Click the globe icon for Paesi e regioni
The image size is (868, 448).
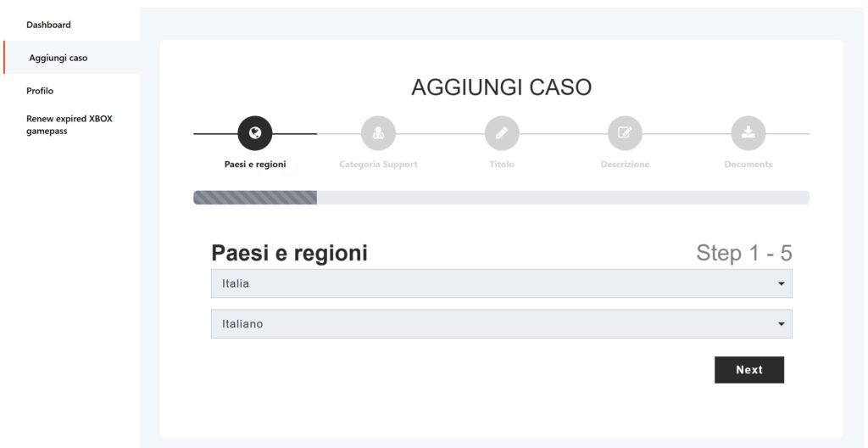(x=255, y=133)
